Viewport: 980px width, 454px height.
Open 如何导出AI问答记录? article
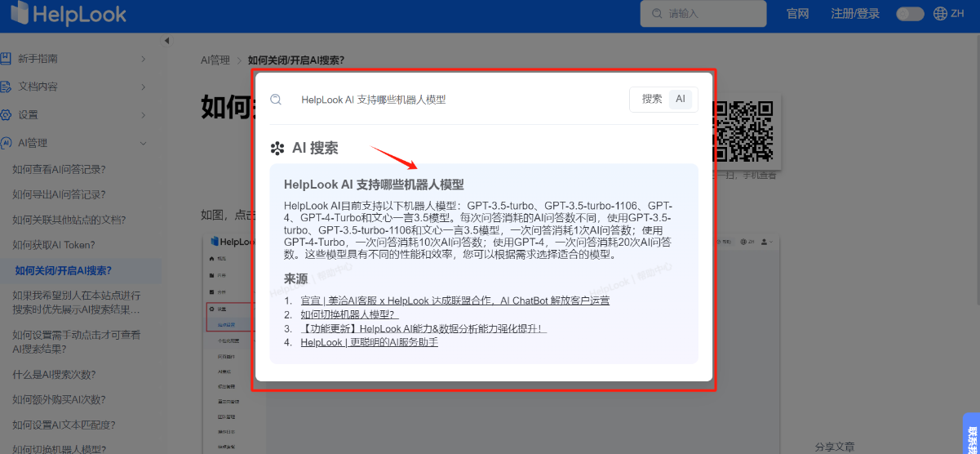coord(59,194)
